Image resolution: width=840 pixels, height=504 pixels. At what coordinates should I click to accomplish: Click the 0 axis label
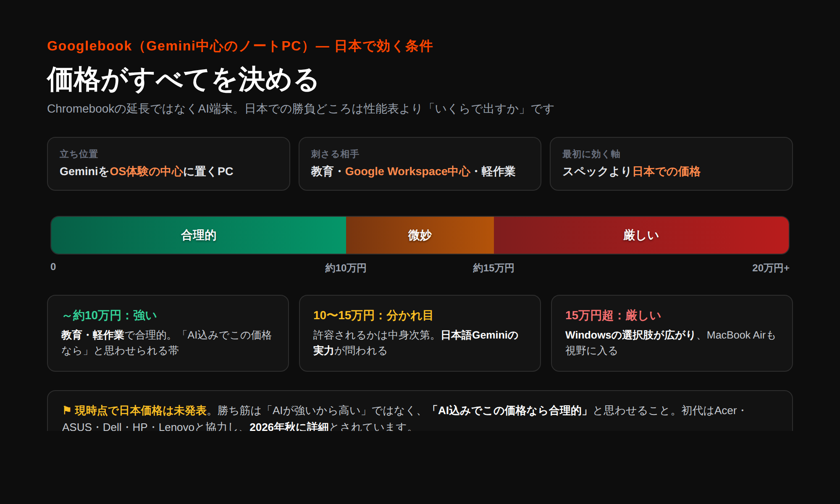pyautogui.click(x=53, y=267)
